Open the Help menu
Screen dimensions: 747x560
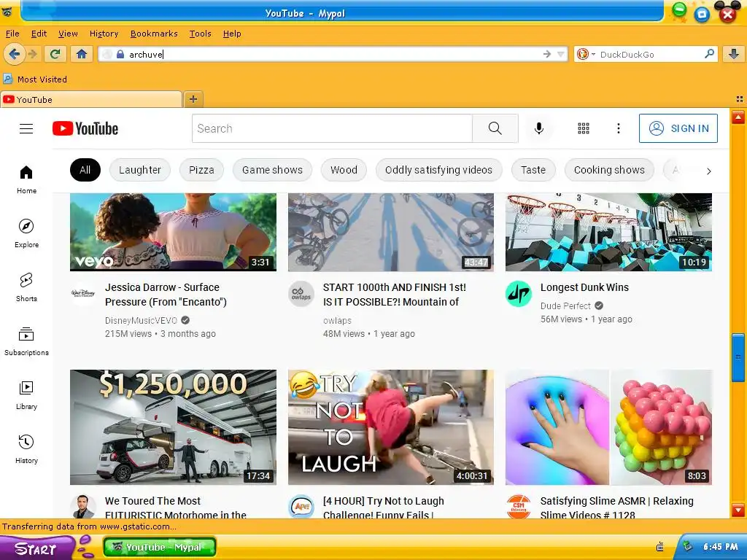[232, 34]
